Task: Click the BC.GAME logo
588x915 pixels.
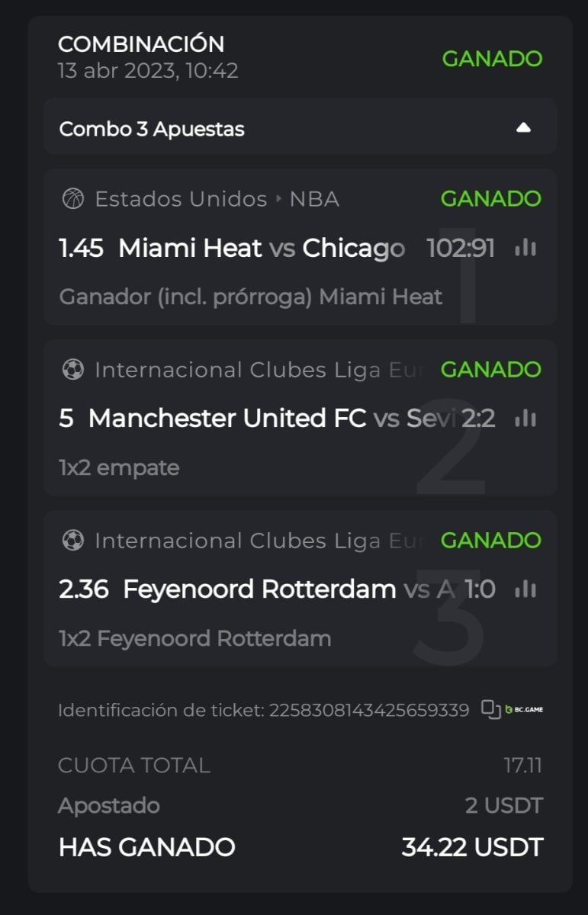Action: click(525, 710)
